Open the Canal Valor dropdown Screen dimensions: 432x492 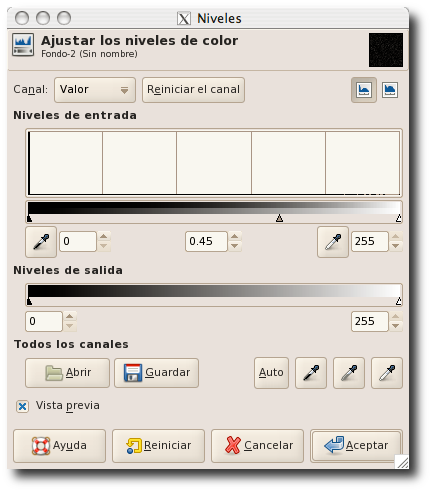click(x=95, y=90)
